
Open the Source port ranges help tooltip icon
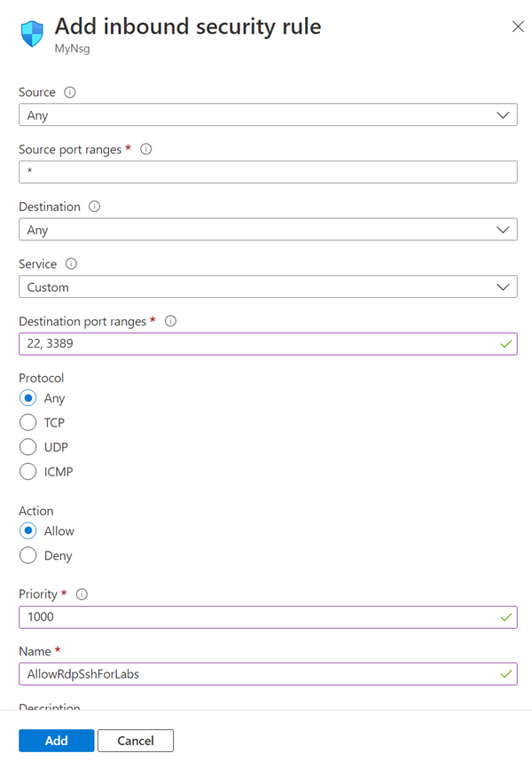[x=145, y=149]
